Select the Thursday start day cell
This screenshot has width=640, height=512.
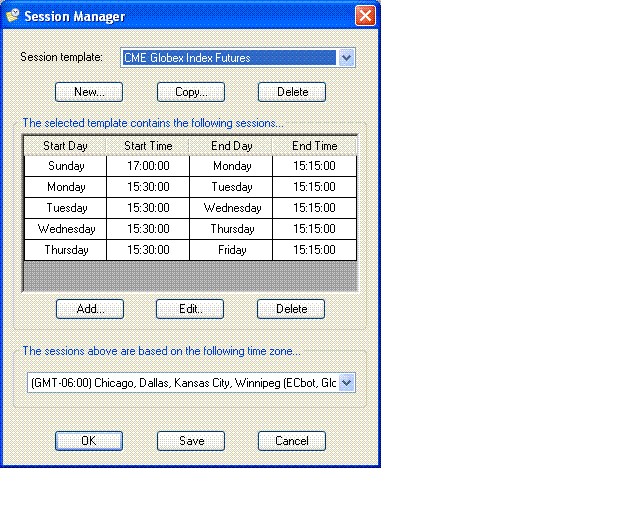pos(65,250)
